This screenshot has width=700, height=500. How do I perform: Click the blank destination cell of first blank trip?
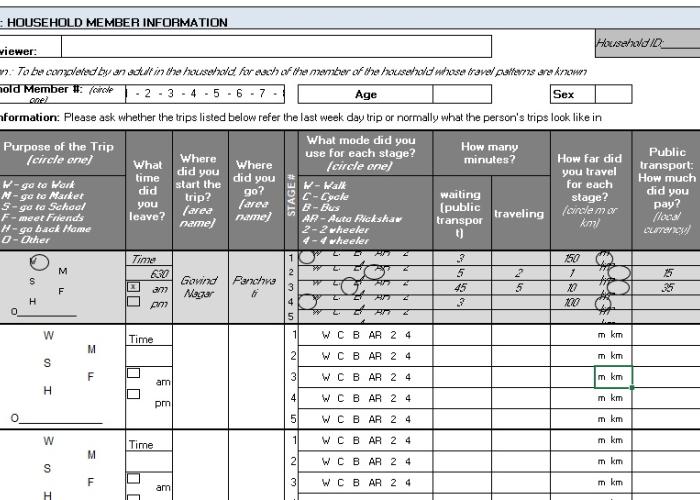[x=256, y=377]
